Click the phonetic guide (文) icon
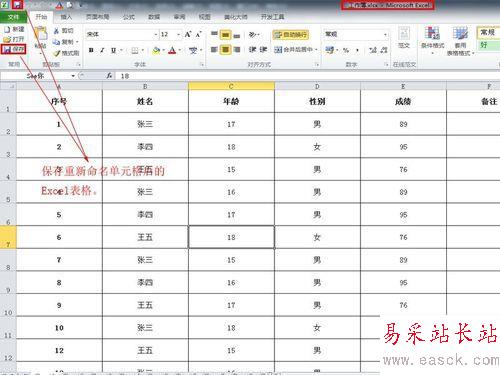Image resolution: width=500 pixels, height=375 pixels. [x=193, y=50]
